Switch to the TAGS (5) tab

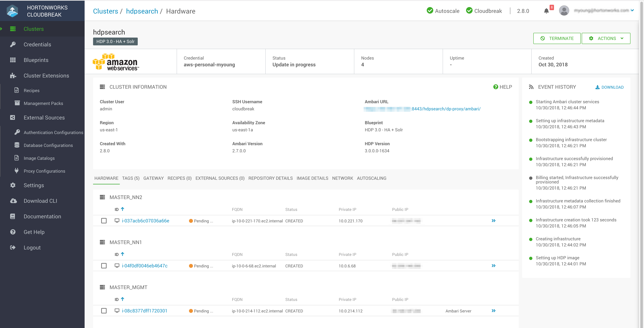[130, 178]
